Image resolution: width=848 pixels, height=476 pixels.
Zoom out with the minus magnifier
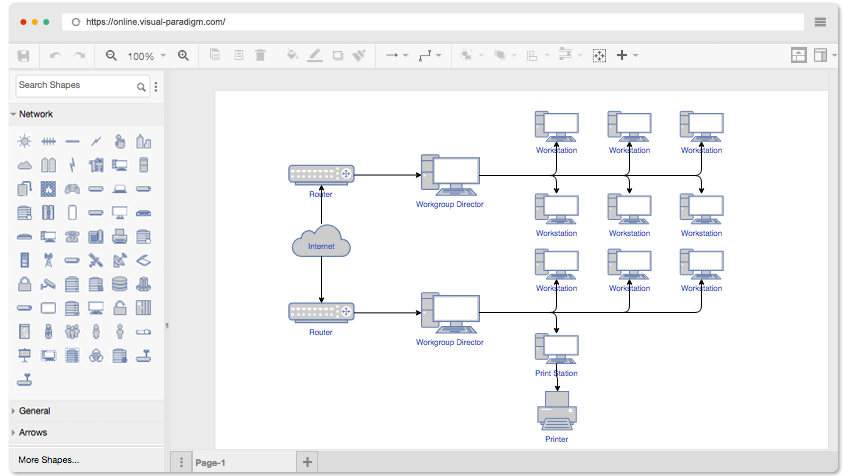111,55
